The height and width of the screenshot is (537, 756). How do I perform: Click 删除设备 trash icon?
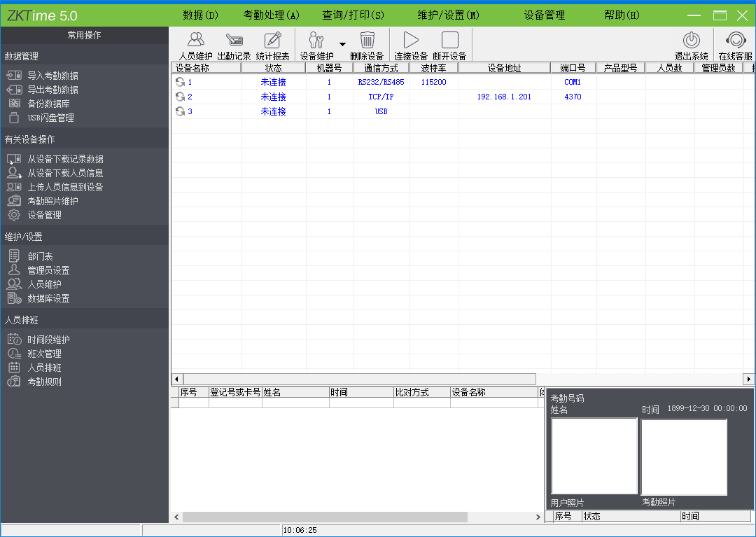point(367,41)
